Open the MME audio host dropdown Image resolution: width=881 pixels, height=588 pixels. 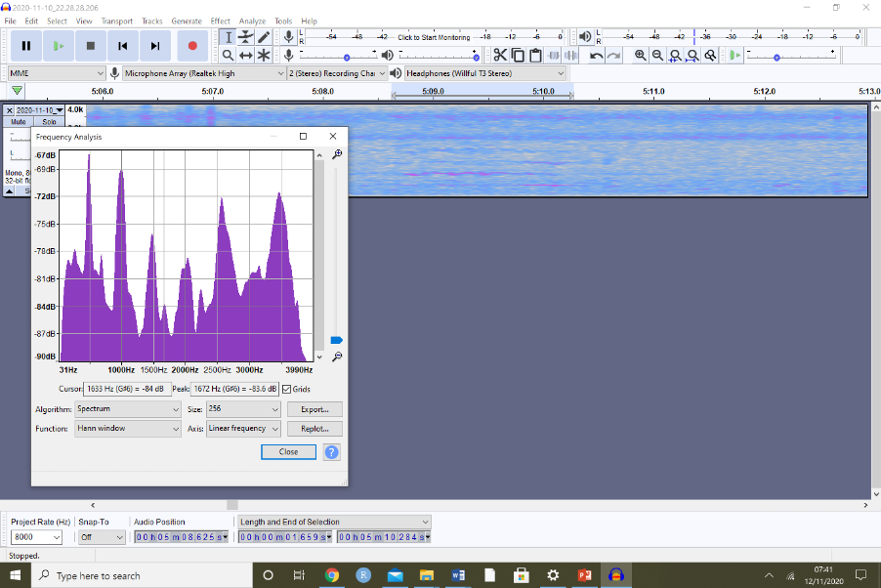coord(57,73)
